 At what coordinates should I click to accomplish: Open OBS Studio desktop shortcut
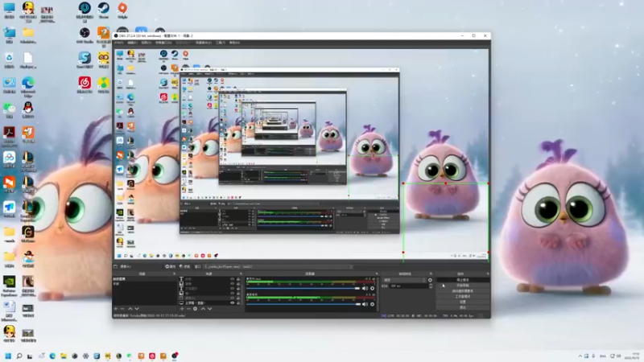click(x=85, y=35)
